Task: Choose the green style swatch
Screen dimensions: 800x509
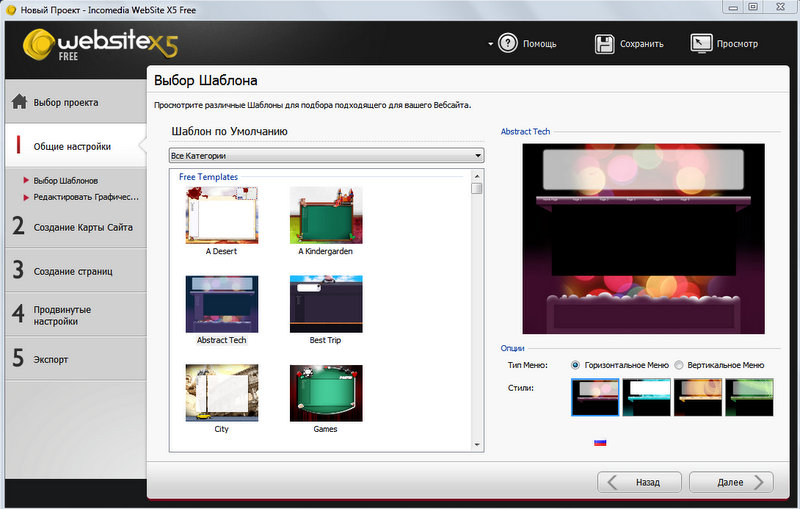Action: [749, 397]
